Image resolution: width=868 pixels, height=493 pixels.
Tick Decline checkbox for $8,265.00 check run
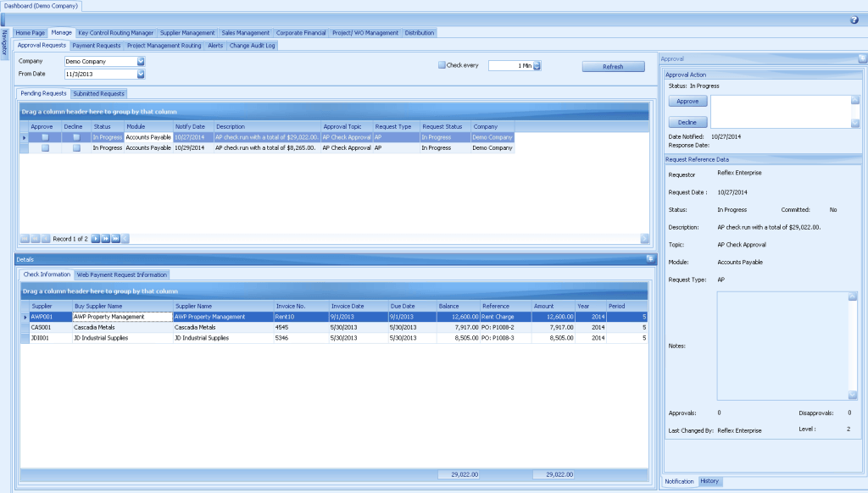(x=76, y=147)
